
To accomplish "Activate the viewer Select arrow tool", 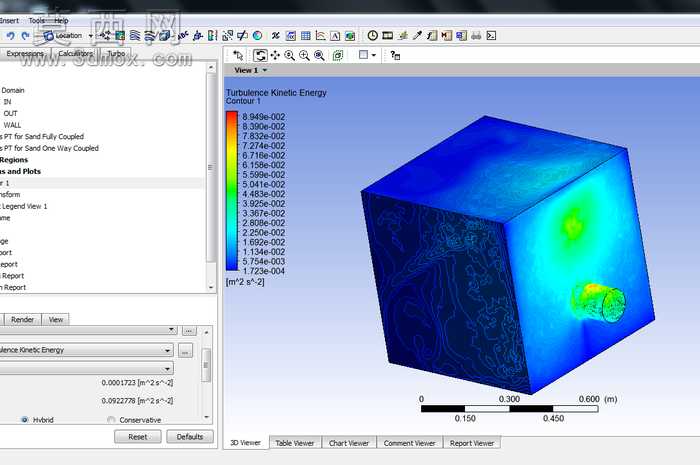I will coord(238,55).
